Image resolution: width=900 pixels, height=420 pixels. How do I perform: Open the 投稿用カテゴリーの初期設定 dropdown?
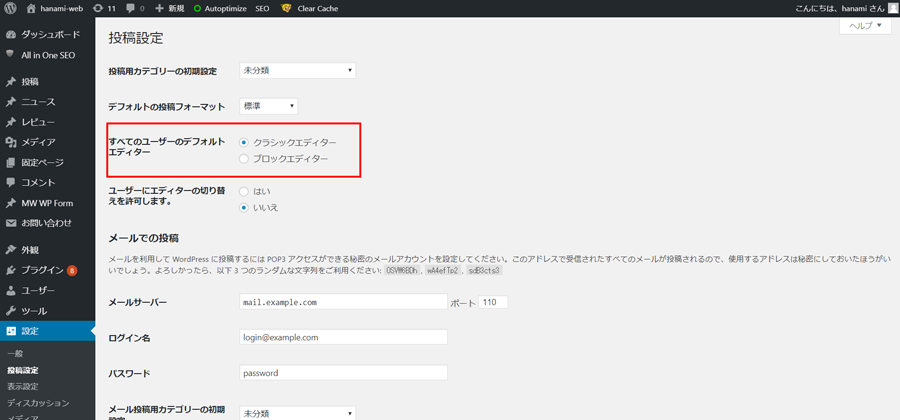tap(297, 71)
